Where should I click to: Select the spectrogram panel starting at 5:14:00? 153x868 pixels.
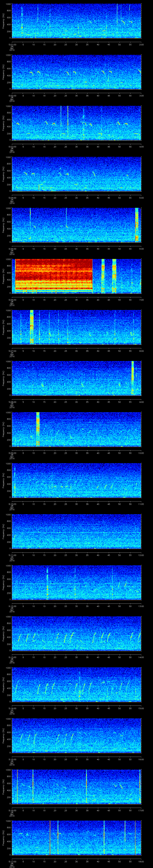point(77,685)
